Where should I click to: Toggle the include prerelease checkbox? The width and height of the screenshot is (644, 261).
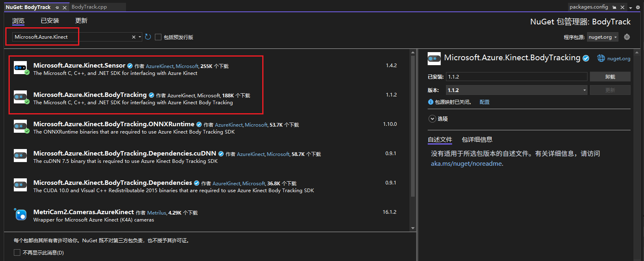coord(158,37)
